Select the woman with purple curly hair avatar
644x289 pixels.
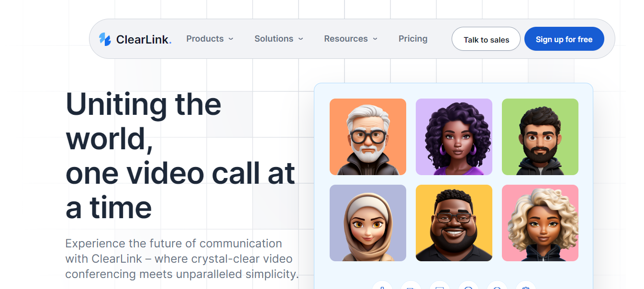454,137
